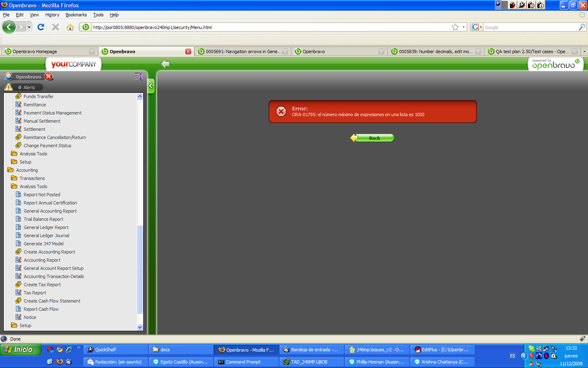
Task: Switch to the QA test plan 2.50 tab
Action: pyautogui.click(x=532, y=52)
